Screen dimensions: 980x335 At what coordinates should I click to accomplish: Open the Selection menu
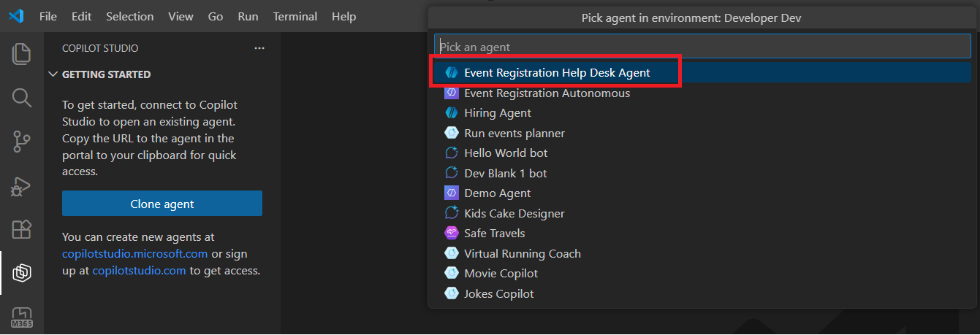pos(129,16)
